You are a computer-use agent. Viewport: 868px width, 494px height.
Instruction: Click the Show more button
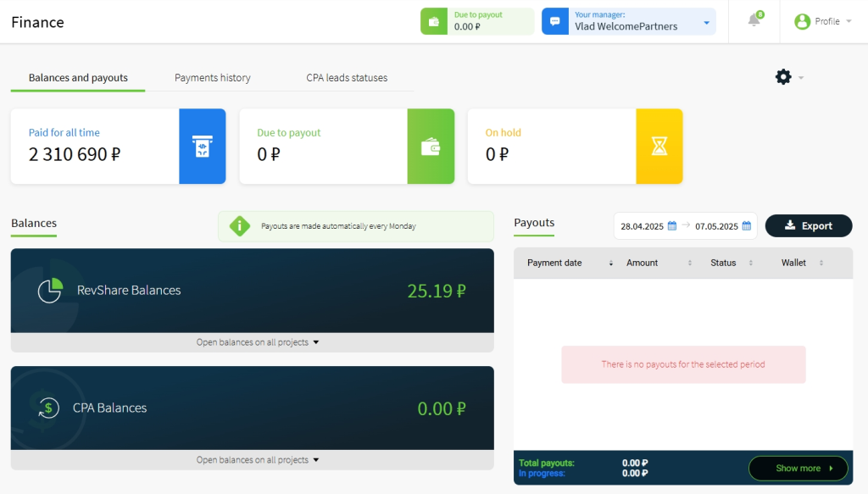click(x=798, y=469)
